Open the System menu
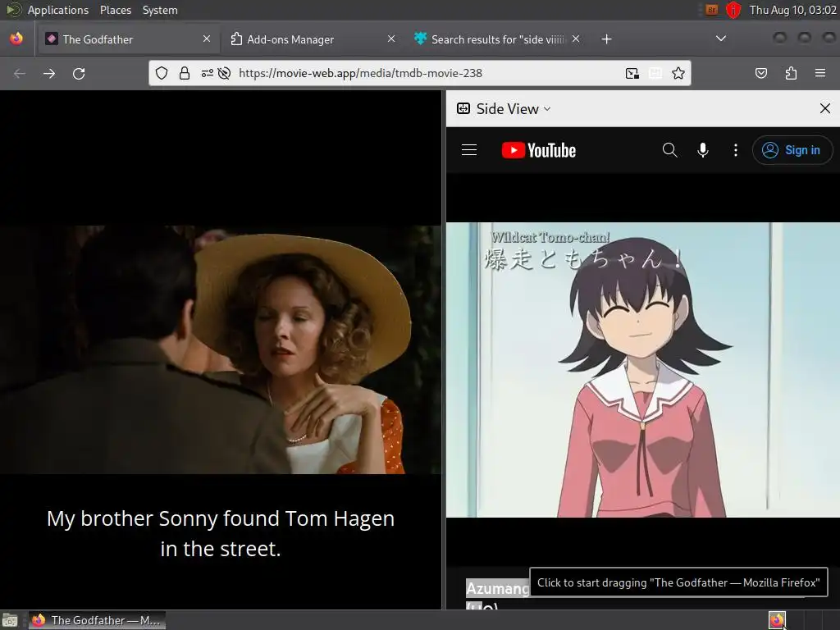The height and width of the screenshot is (630, 840). (x=160, y=10)
